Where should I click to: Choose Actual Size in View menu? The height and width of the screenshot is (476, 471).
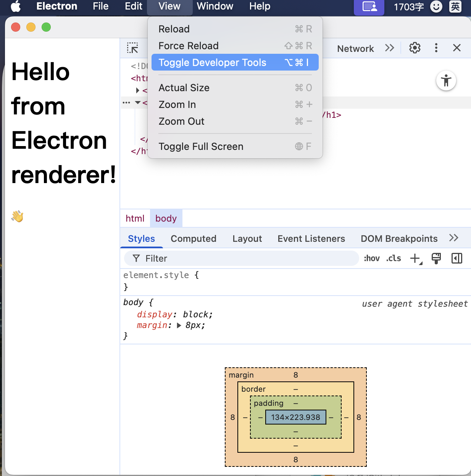pyautogui.click(x=235, y=88)
